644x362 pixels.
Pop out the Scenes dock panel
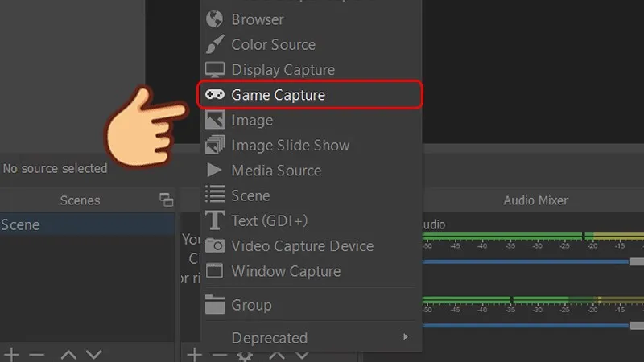167,200
